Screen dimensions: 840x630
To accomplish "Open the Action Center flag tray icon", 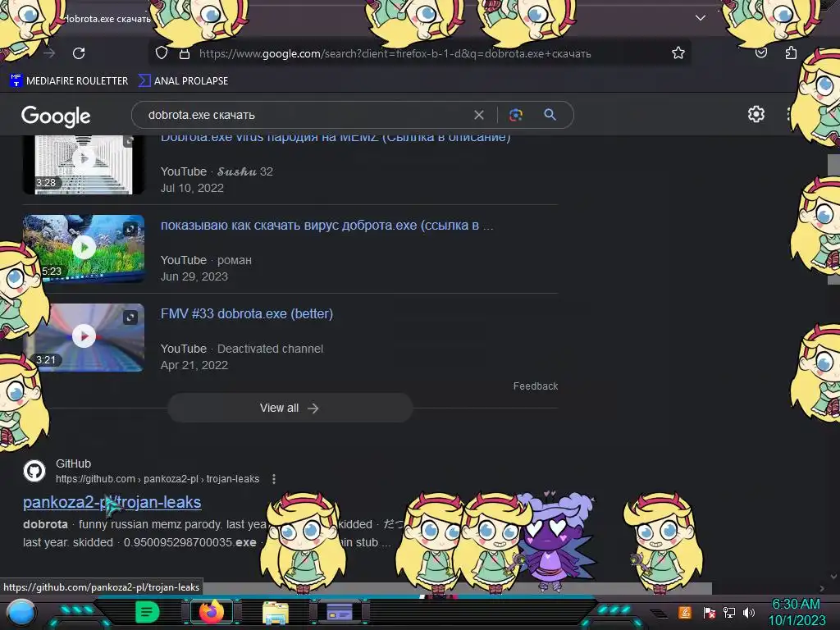I will tap(710, 612).
